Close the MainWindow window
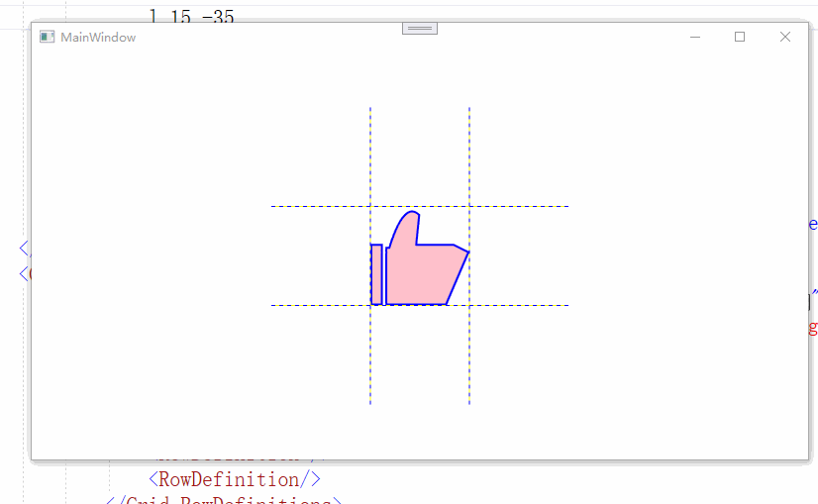Image resolution: width=818 pixels, height=504 pixels. point(785,37)
